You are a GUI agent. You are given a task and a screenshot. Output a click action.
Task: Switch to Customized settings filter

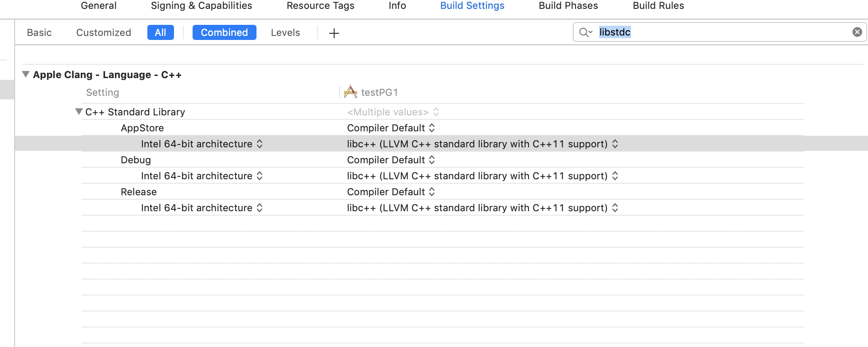point(103,32)
